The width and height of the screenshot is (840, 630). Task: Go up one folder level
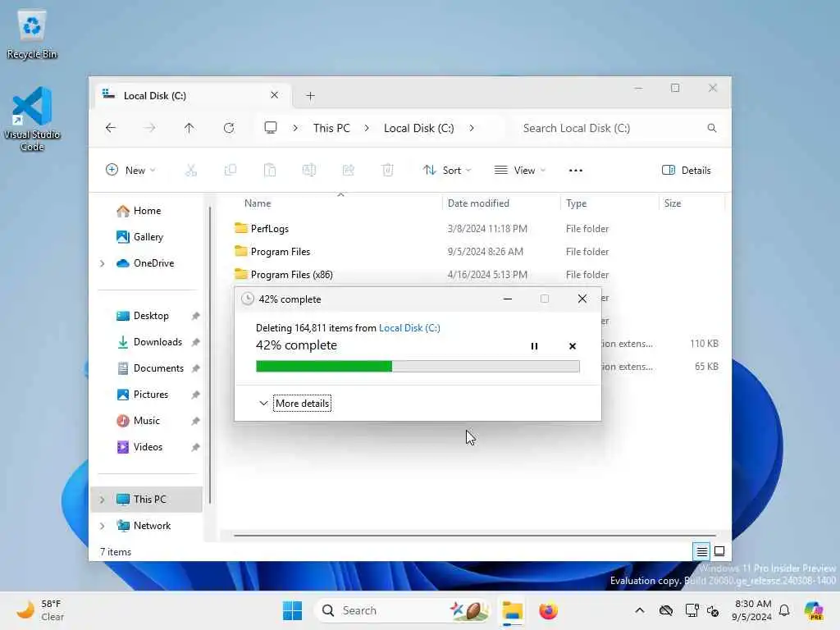(x=189, y=128)
